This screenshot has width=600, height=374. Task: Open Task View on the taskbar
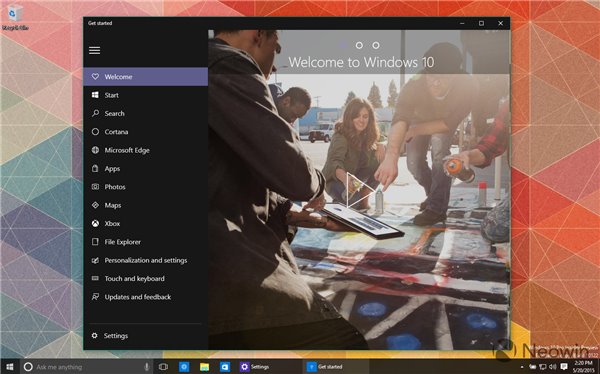point(163,367)
